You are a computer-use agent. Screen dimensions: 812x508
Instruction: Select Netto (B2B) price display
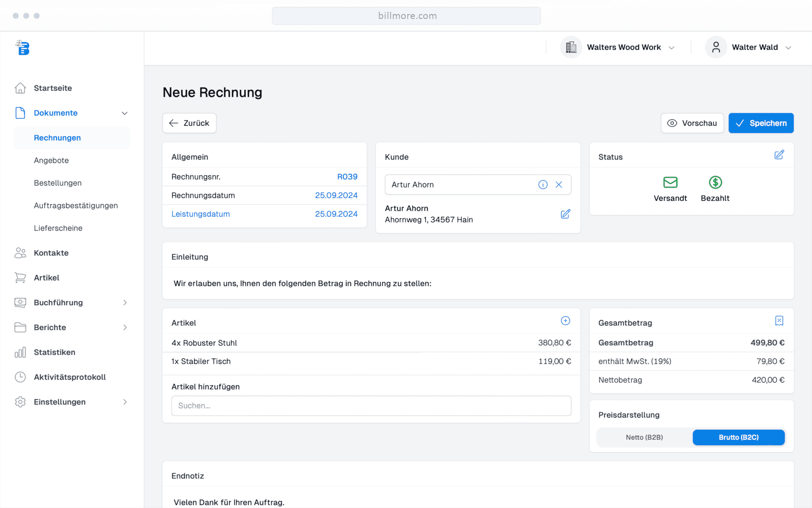click(644, 437)
